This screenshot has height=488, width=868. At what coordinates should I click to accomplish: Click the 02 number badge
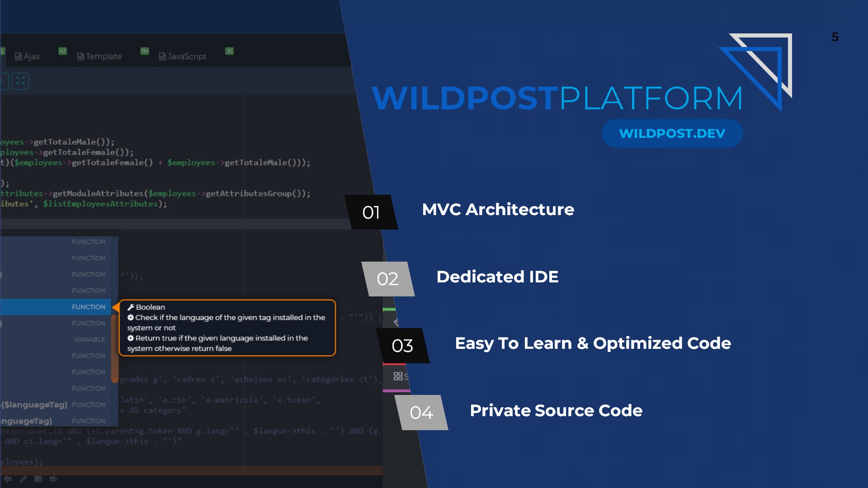point(388,279)
